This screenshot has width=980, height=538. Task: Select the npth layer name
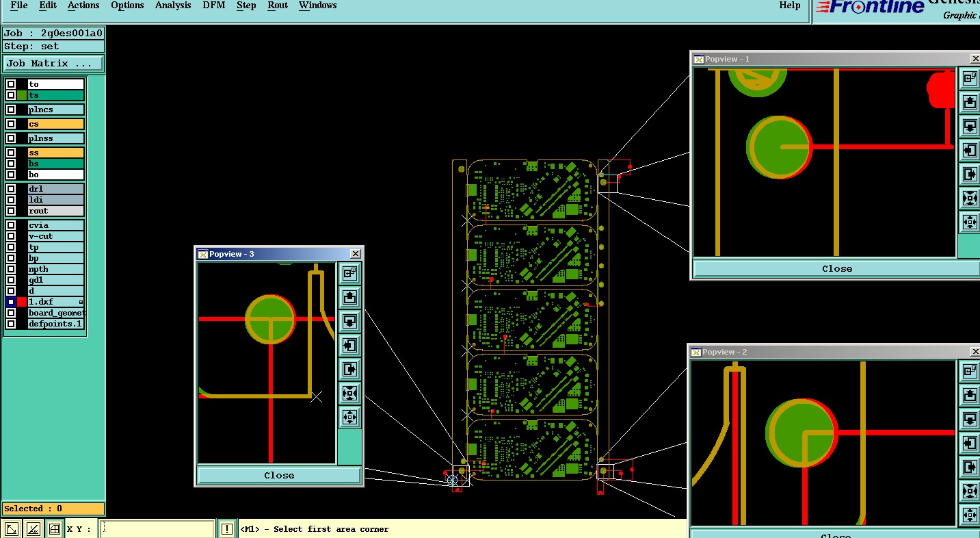click(56, 269)
